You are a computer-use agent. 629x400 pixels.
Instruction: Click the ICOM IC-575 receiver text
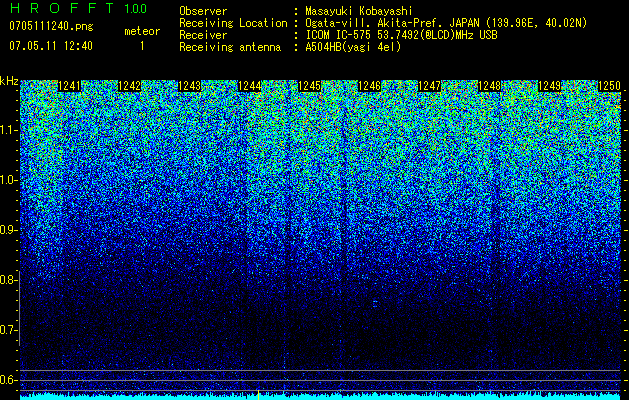pyautogui.click(x=401, y=35)
